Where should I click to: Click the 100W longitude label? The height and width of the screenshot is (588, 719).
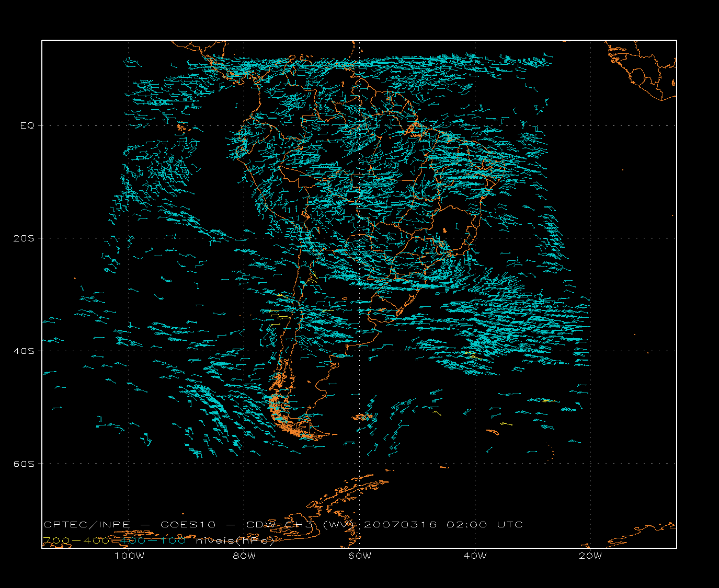tap(129, 556)
